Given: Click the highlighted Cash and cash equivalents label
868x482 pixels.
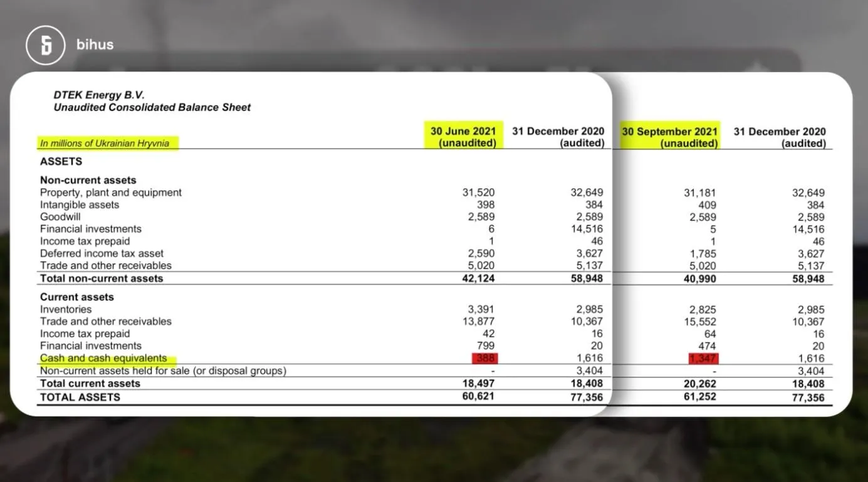Looking at the screenshot, I should [x=103, y=358].
